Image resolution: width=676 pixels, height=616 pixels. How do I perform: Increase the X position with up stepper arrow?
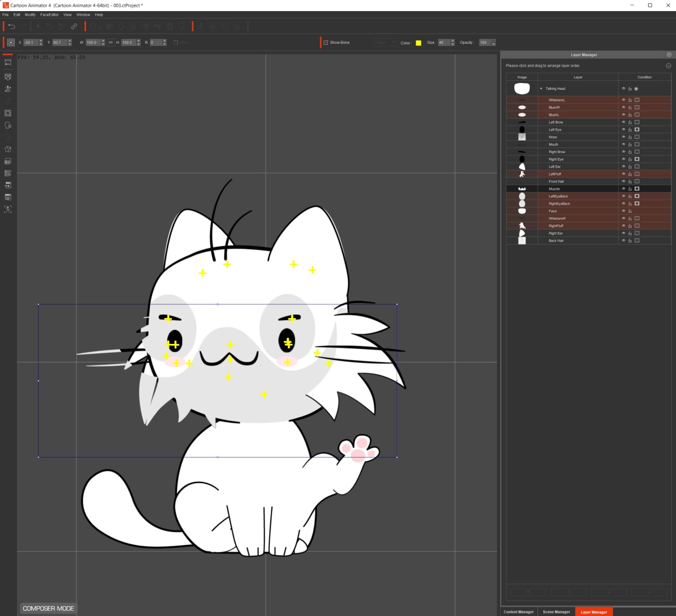point(41,41)
